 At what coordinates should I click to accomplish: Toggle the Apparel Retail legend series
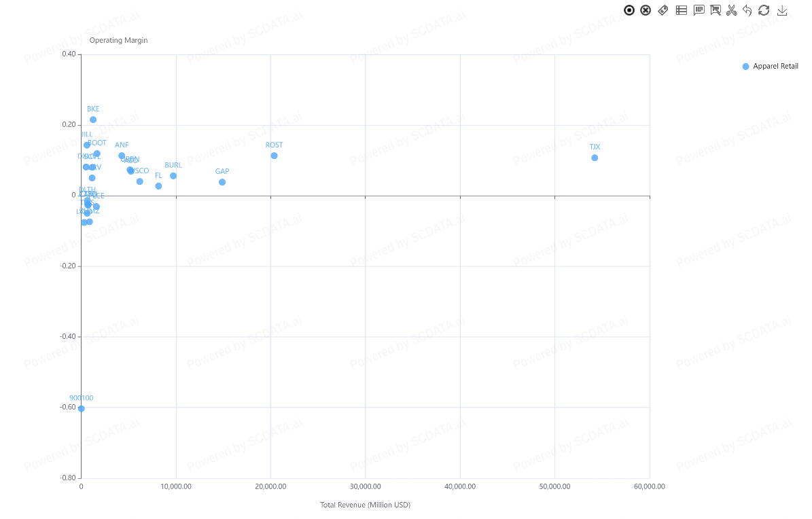pos(770,67)
